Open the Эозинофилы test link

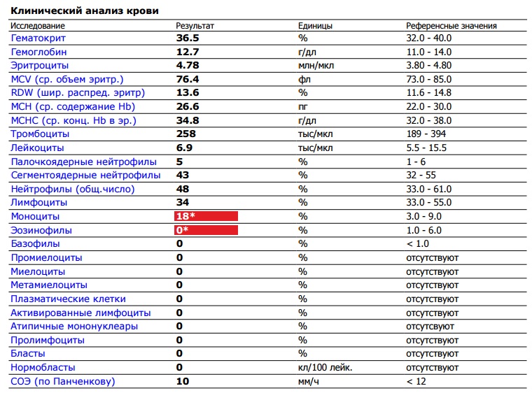pyautogui.click(x=41, y=230)
